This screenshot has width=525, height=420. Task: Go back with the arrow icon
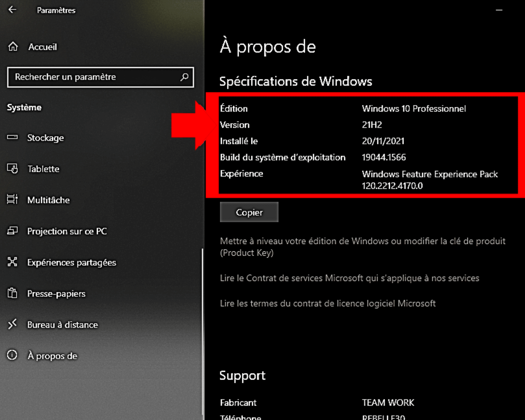pos(12,10)
